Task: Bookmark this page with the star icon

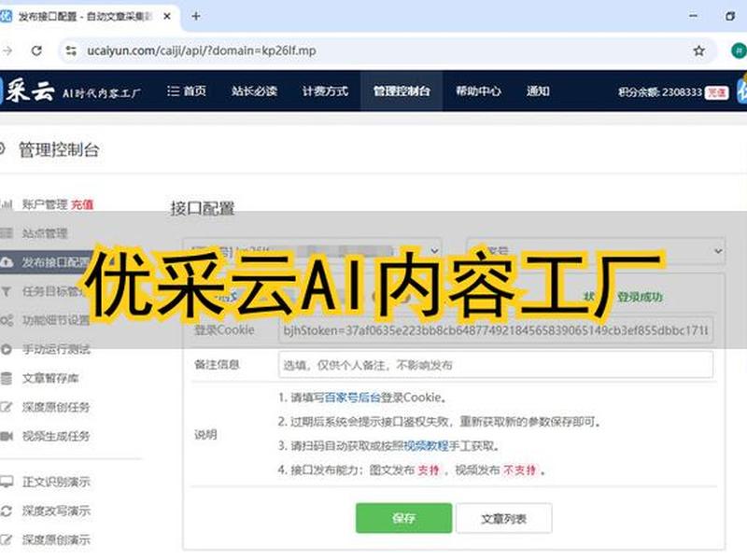Action: (698, 50)
